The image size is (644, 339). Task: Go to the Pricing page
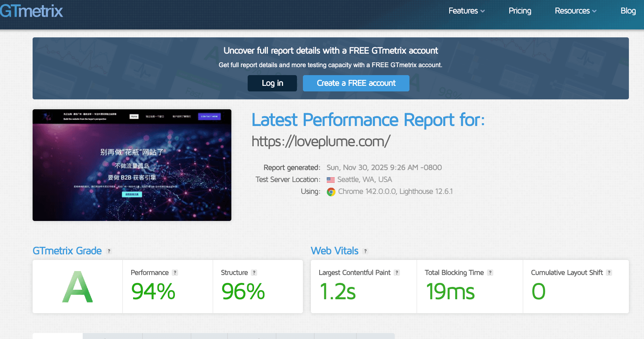point(520,11)
